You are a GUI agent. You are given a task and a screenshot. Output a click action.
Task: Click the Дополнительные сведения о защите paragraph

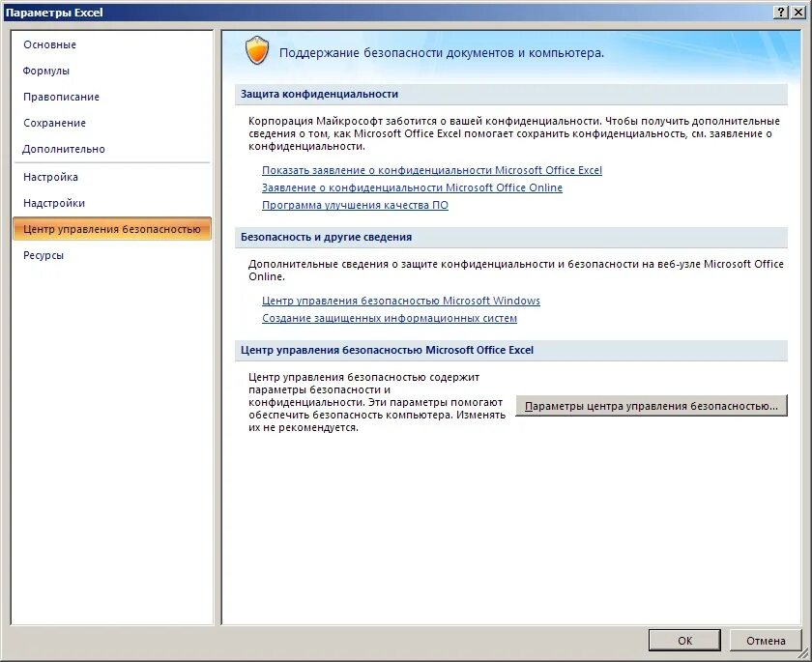(x=516, y=271)
